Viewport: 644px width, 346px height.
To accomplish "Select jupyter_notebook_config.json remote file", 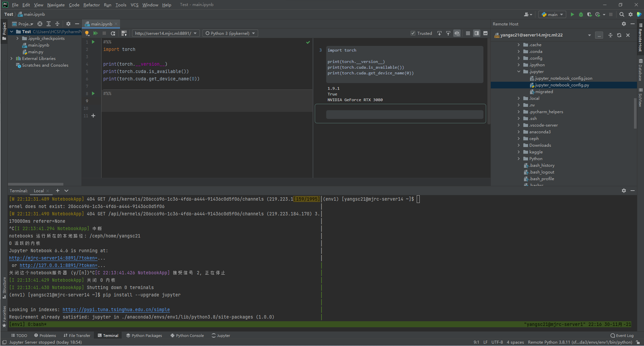I will point(564,78).
